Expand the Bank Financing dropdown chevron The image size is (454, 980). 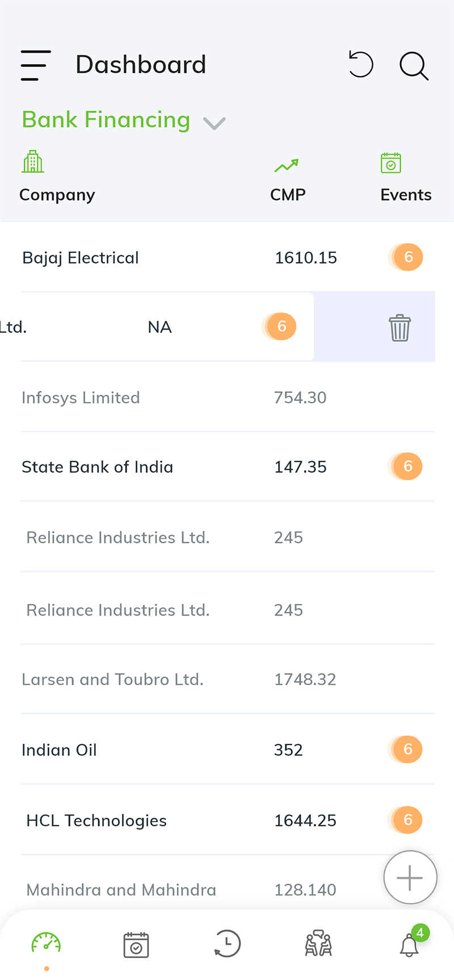(x=215, y=122)
